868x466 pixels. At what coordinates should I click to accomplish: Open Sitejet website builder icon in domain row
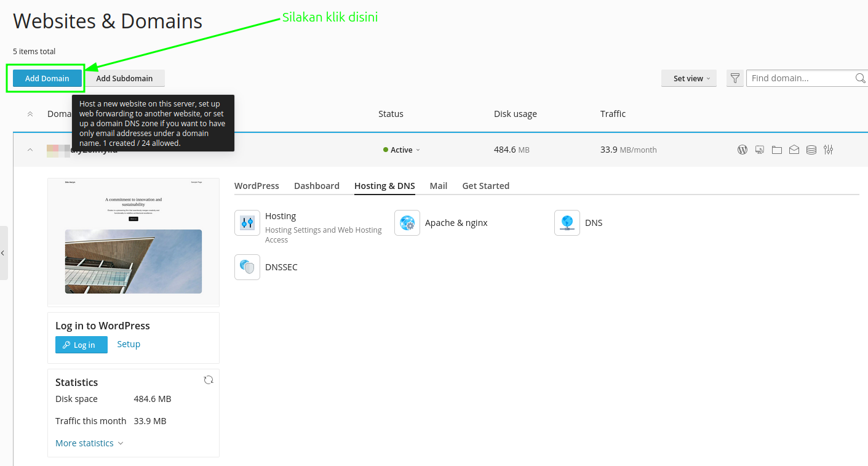[760, 150]
